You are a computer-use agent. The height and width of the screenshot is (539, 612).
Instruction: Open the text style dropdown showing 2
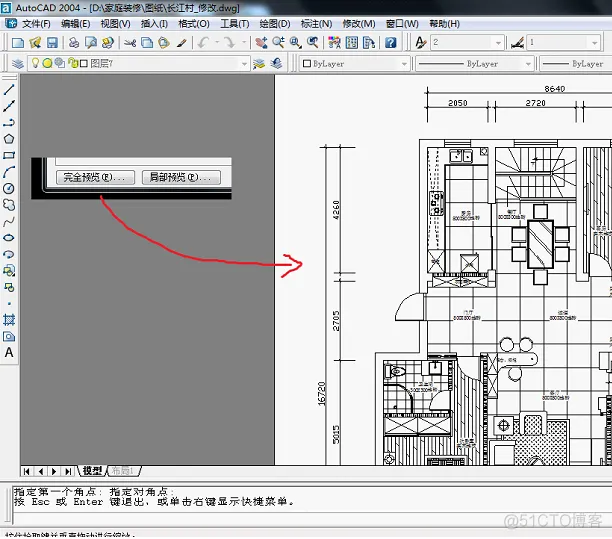click(498, 43)
